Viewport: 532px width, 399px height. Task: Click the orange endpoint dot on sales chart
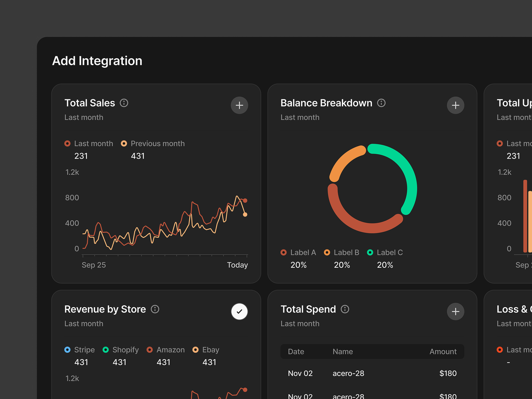coord(245,214)
